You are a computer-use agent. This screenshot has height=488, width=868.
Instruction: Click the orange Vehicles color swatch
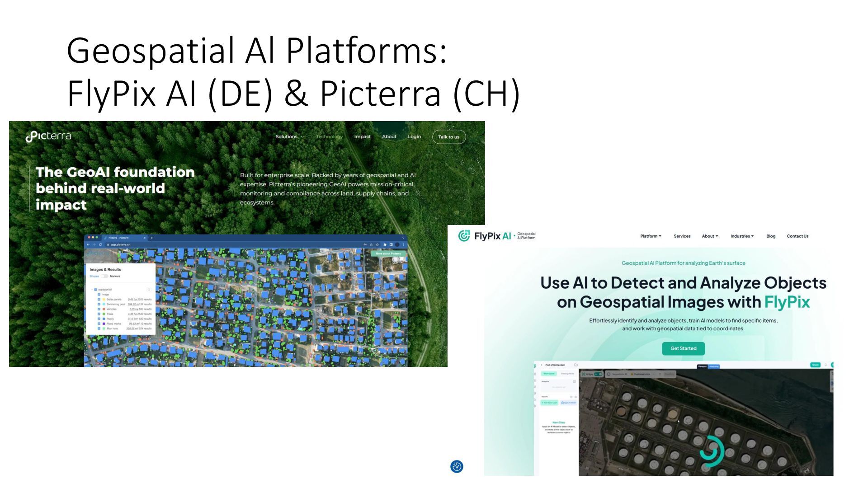click(x=104, y=309)
